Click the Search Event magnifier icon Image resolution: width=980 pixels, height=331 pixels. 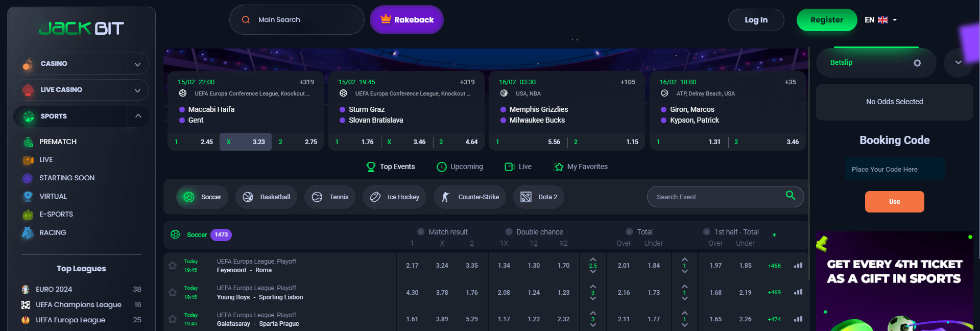[x=791, y=195]
